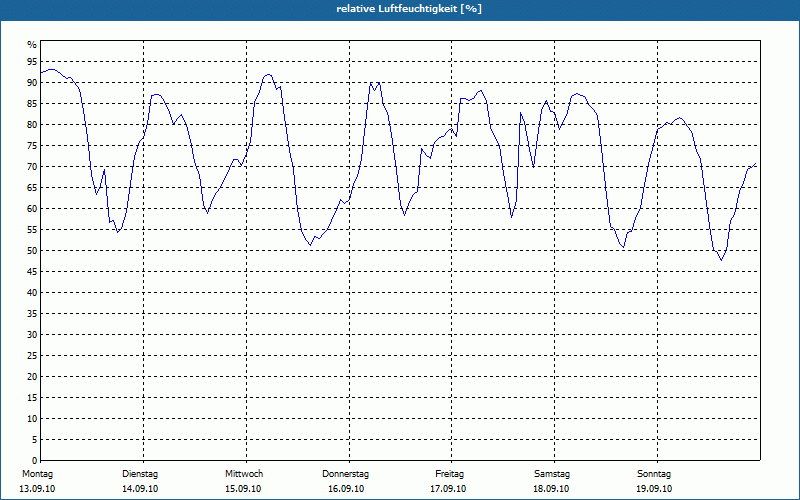Click the '16.09.10' date label

(346, 489)
